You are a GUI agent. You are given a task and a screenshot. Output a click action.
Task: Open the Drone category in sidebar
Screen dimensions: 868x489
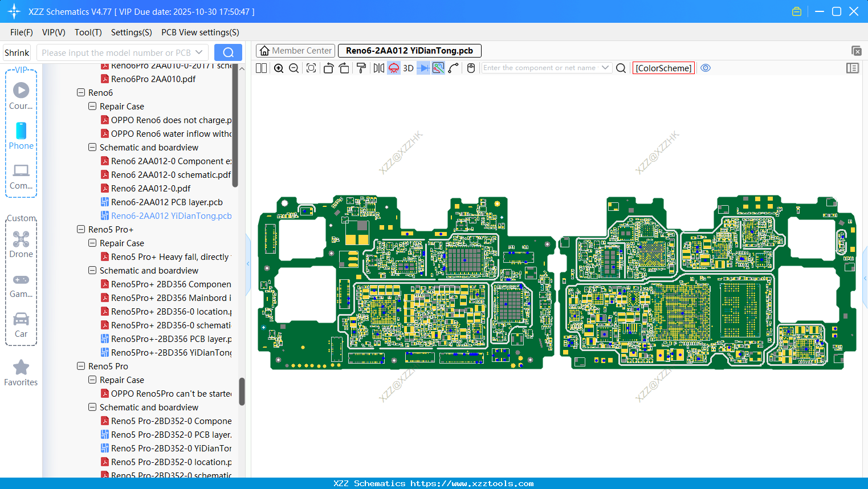(x=21, y=244)
